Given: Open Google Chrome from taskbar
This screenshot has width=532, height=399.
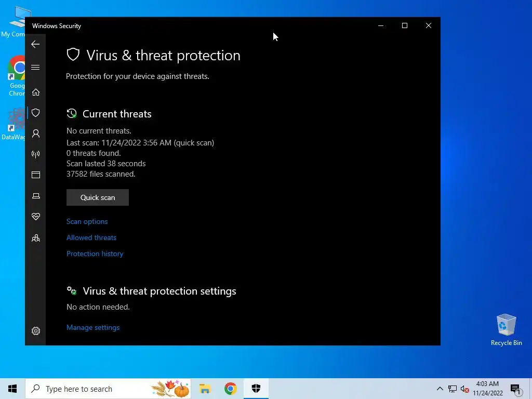Looking at the screenshot, I should [x=230, y=389].
